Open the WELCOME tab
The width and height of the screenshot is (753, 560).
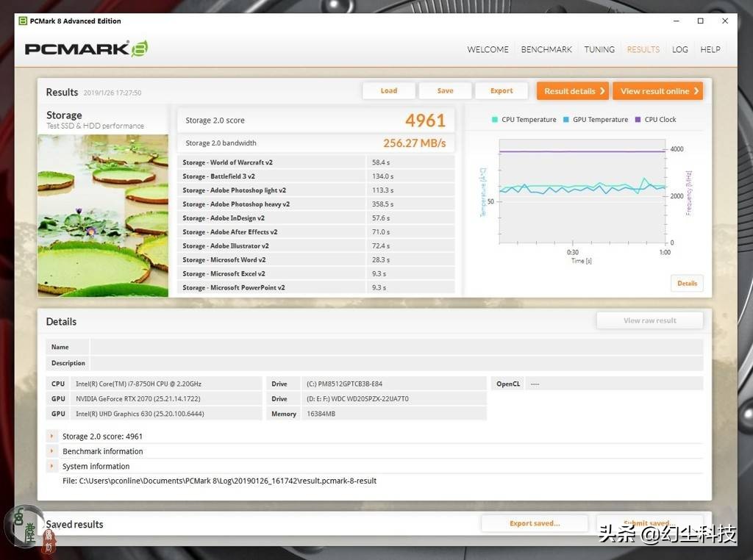coord(488,49)
